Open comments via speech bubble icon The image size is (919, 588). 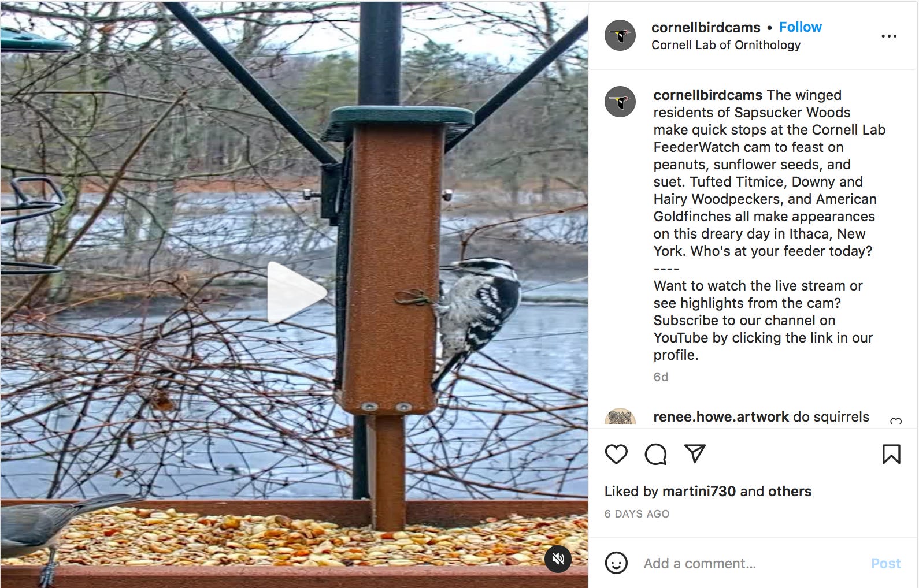(655, 454)
